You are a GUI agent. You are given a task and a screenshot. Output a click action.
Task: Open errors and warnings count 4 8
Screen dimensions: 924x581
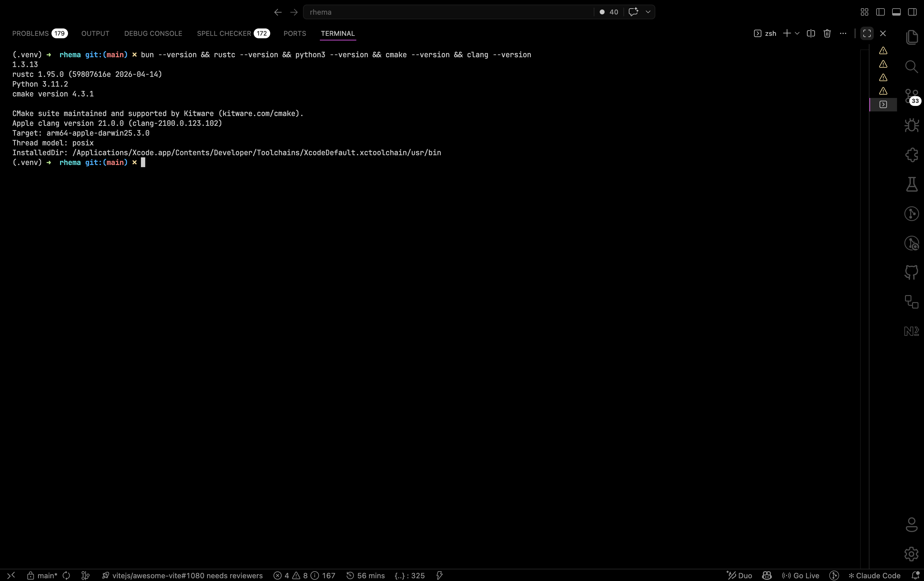(290, 575)
